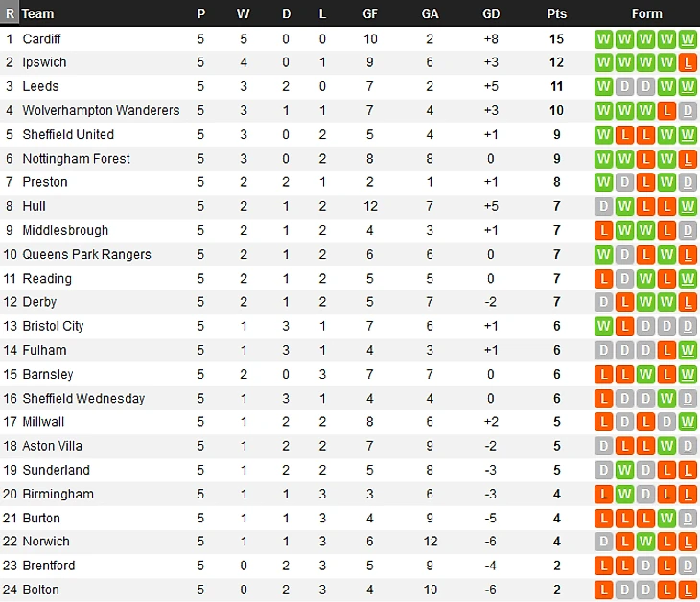
Task: Click Cardiff's first green W form badge
Action: tap(603, 39)
